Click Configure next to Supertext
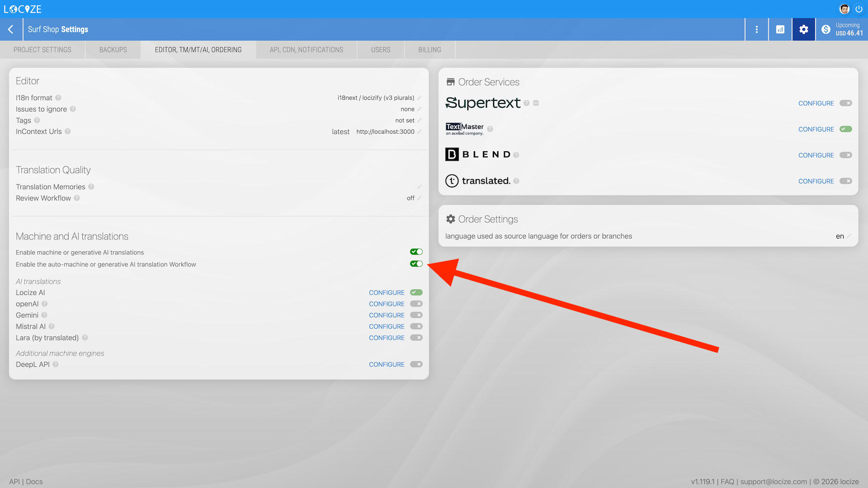 click(x=816, y=103)
